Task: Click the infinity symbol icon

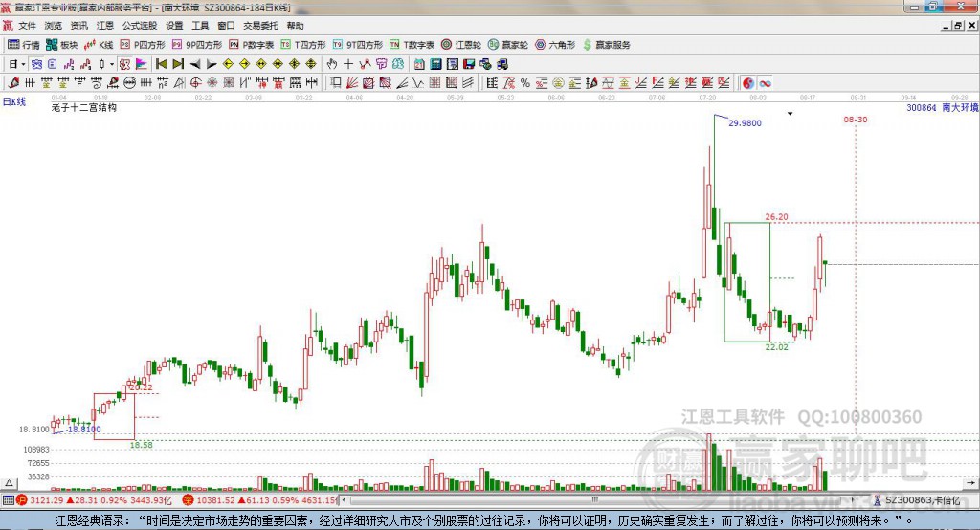Action: coord(765,83)
